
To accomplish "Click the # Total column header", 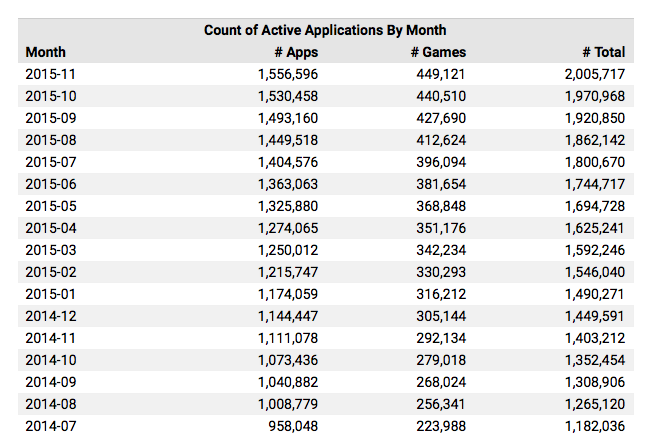I will coord(604,52).
